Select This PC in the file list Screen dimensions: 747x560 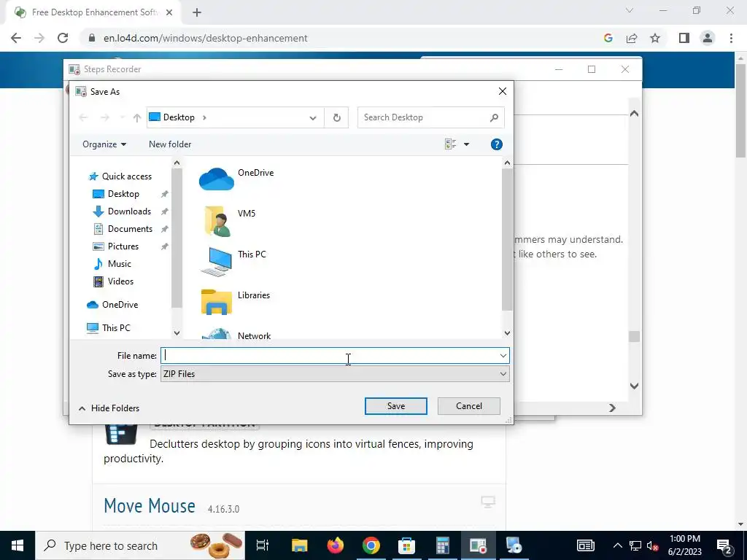(233, 261)
